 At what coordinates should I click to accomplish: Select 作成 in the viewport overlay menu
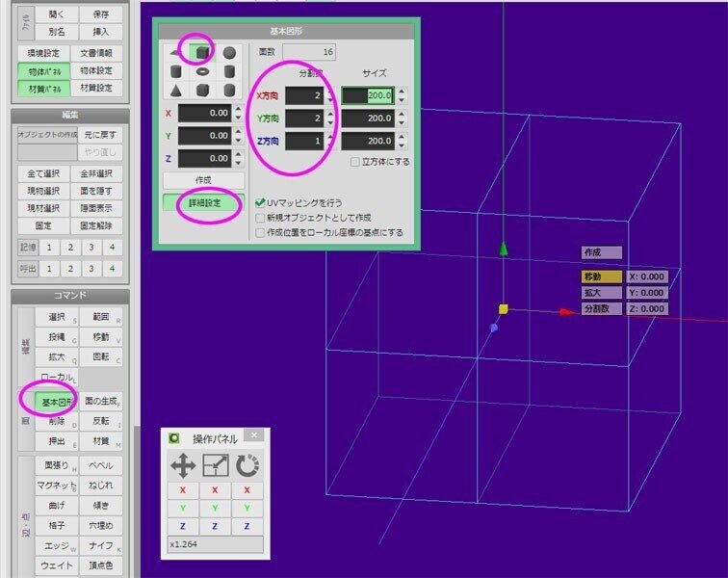601,252
